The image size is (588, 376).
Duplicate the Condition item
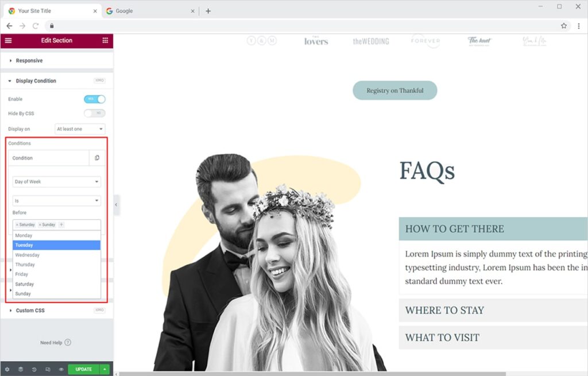(x=97, y=158)
